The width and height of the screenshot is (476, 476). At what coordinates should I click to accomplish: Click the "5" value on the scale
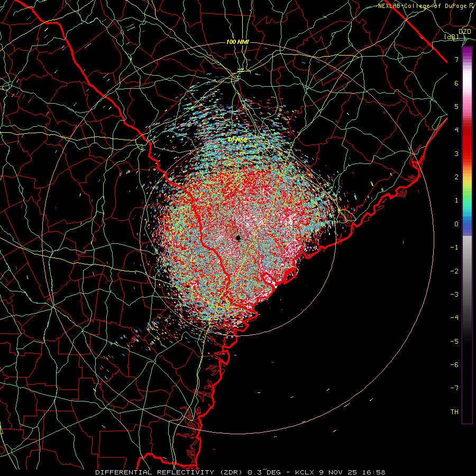coord(456,106)
